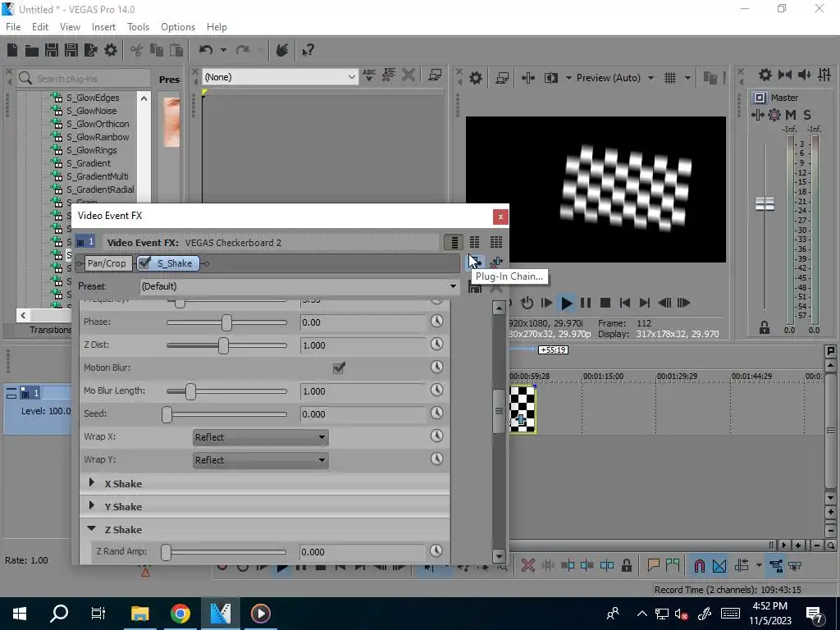
Task: Open the undo history dropdown arrow
Action: click(x=223, y=50)
